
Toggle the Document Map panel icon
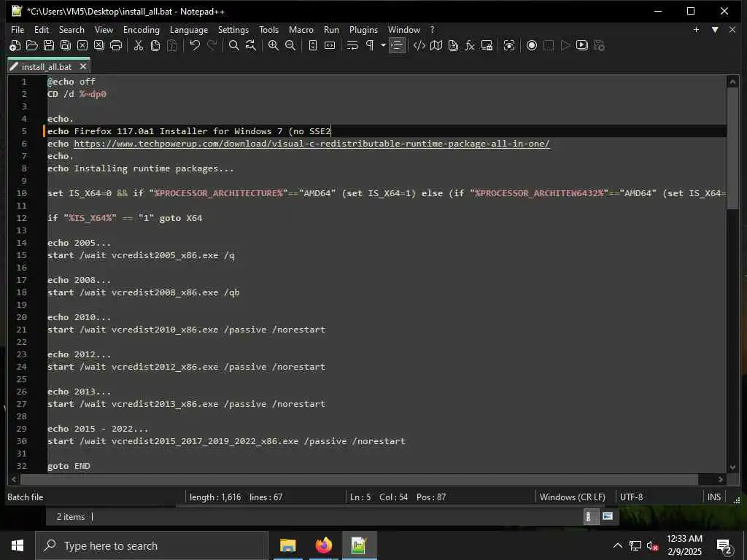436,46
